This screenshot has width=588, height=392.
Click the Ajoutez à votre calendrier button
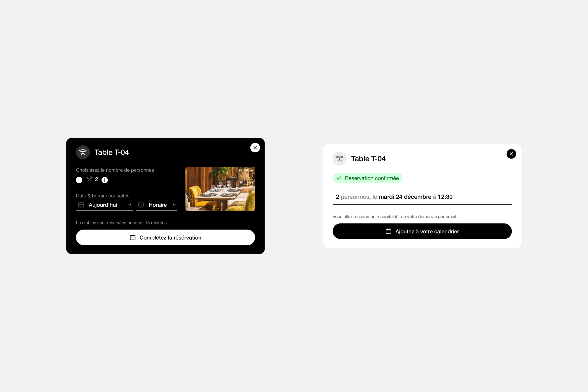coord(422,231)
